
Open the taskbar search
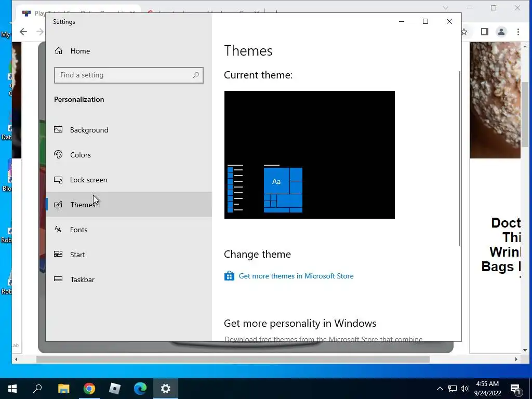pyautogui.click(x=37, y=389)
